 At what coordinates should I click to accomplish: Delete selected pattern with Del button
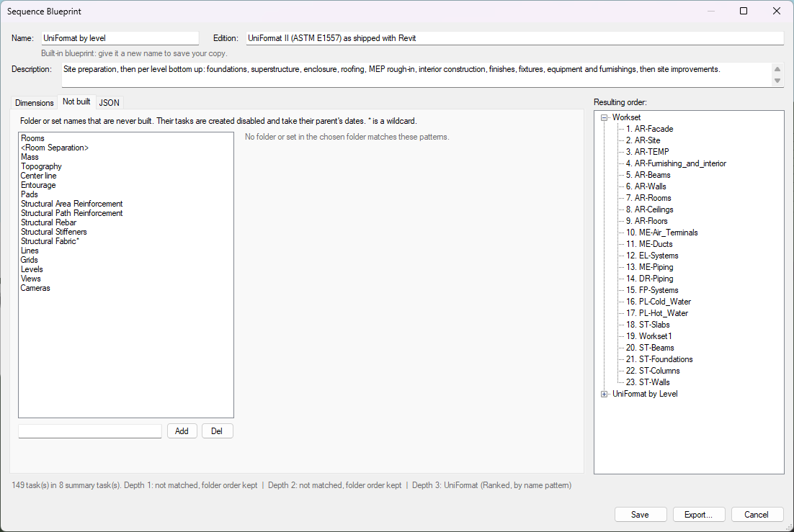click(218, 430)
